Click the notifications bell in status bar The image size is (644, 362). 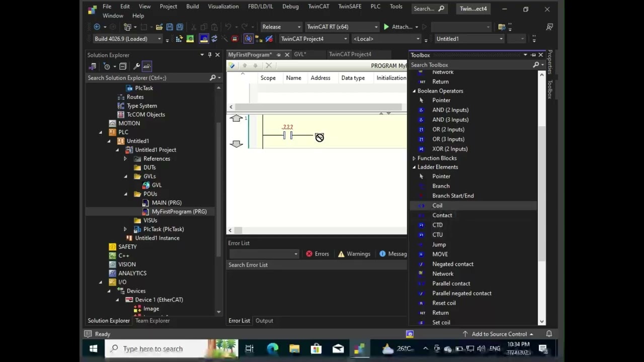(549, 334)
